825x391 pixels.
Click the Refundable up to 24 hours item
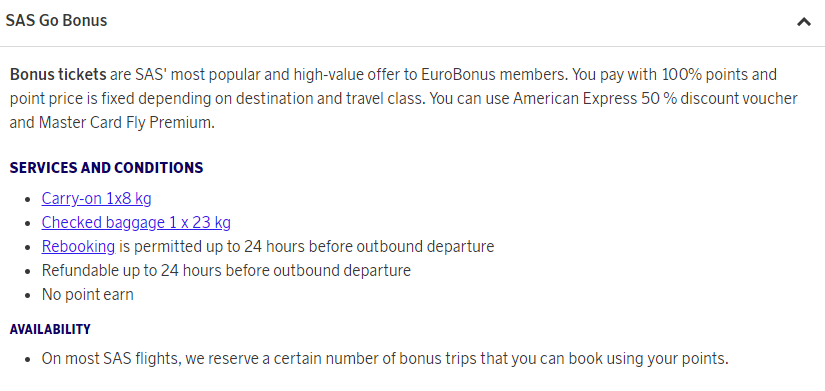coord(226,270)
